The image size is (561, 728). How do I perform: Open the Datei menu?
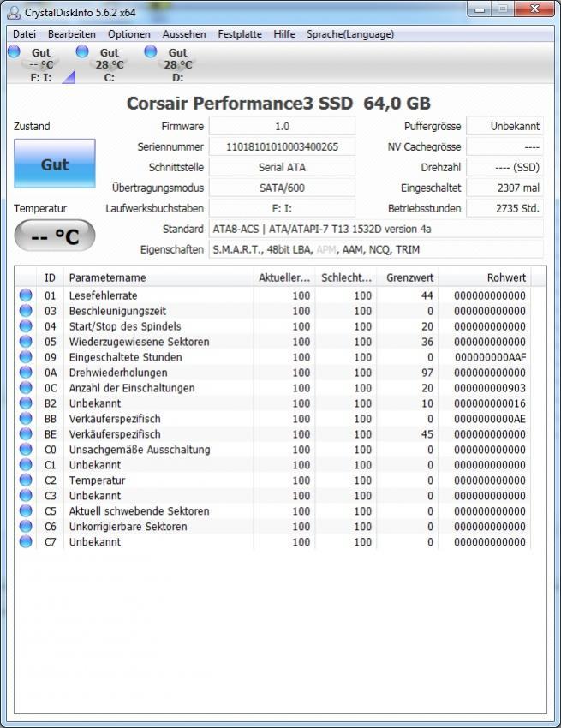pos(24,34)
